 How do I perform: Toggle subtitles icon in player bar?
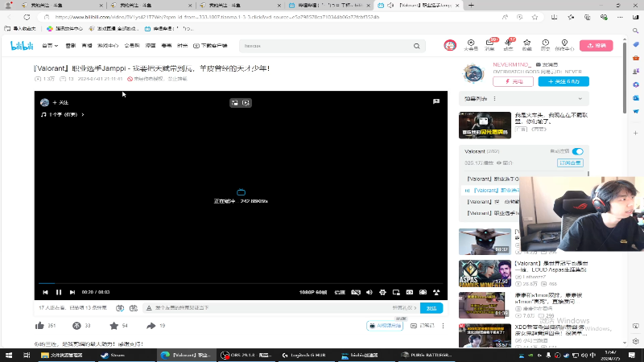[356, 292]
